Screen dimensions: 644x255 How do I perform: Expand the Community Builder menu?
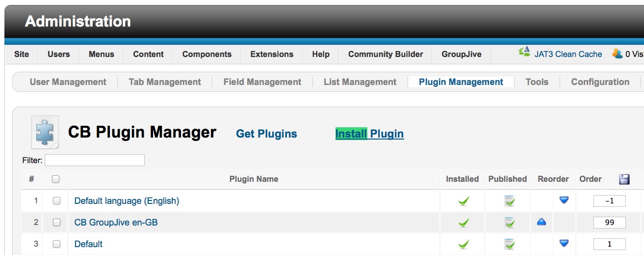click(x=386, y=54)
